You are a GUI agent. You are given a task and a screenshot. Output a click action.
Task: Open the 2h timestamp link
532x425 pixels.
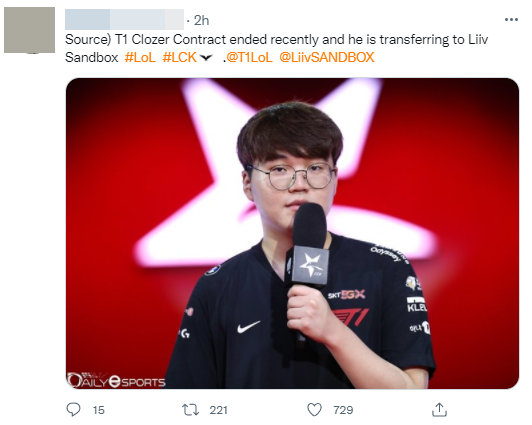point(201,21)
